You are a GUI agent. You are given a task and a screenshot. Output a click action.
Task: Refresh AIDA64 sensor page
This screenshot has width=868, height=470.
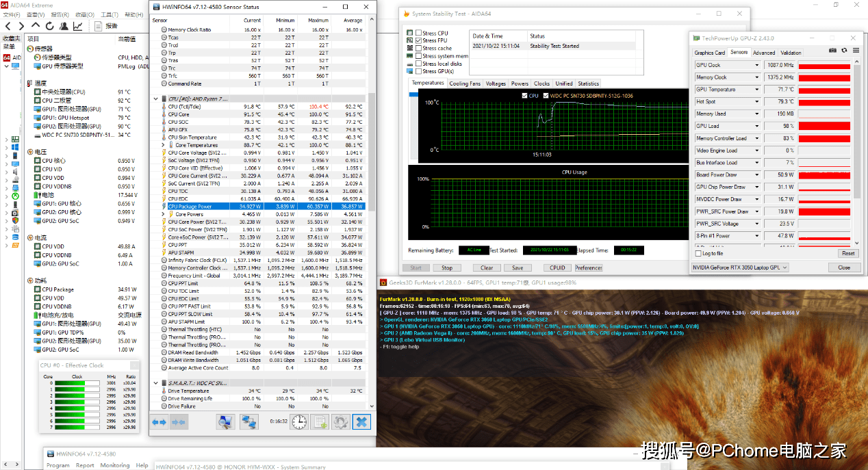tap(51, 26)
